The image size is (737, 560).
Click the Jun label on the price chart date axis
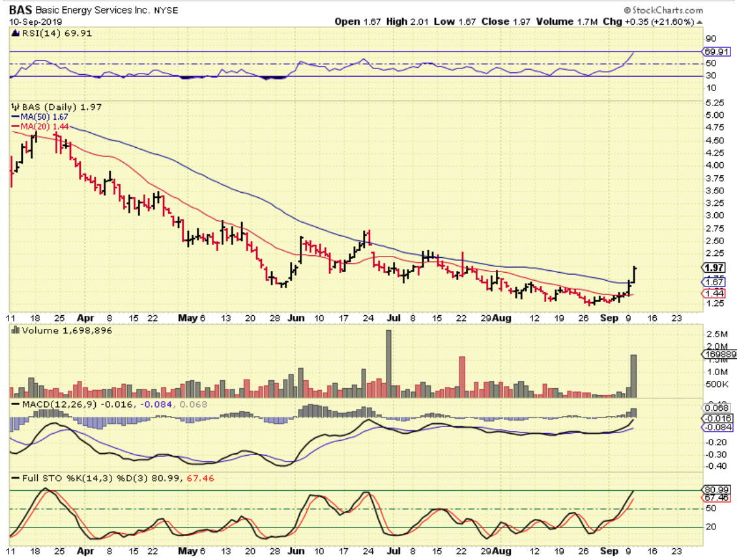point(296,318)
